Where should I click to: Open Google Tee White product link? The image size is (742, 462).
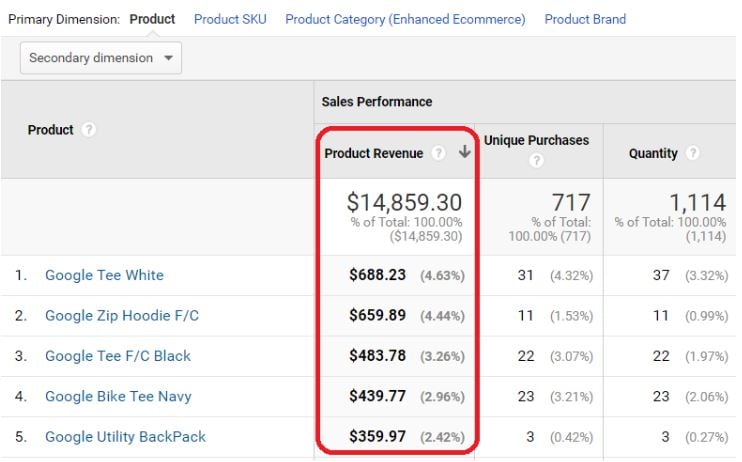(104, 275)
